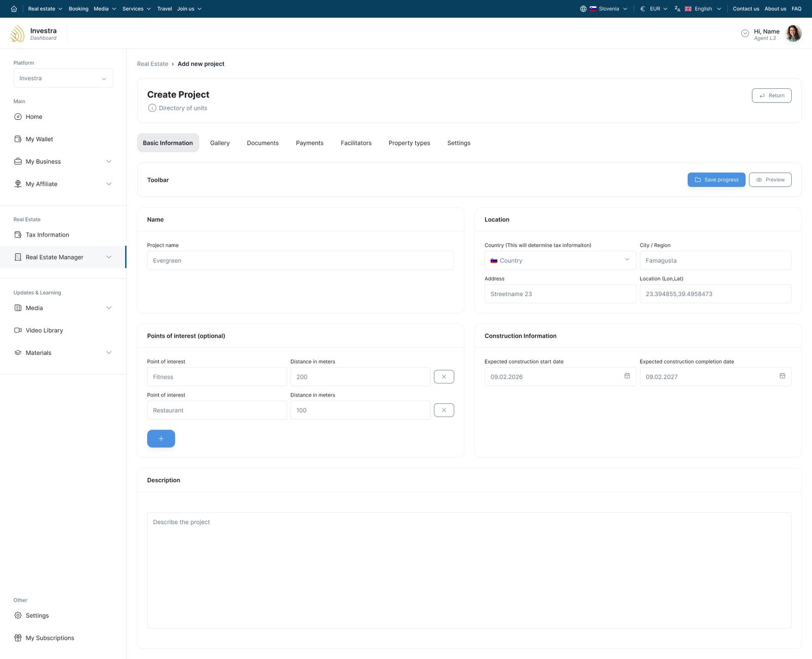Click the Project name input field
Screen dimensions: 812x659
tap(300, 260)
